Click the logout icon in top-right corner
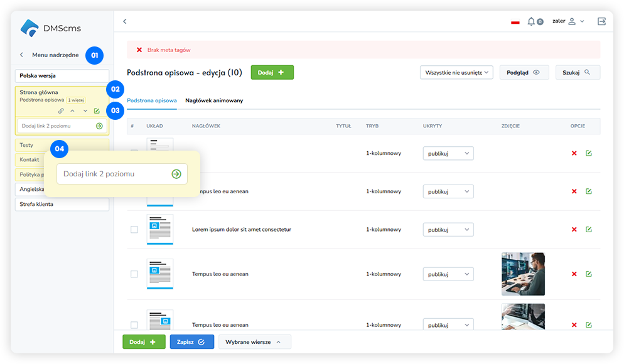 (x=601, y=21)
